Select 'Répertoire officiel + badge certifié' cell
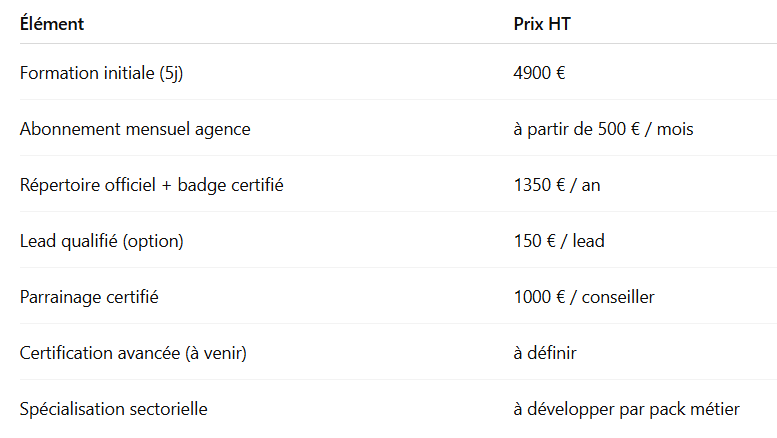Viewport: 777px width, 438px height. coord(151,185)
